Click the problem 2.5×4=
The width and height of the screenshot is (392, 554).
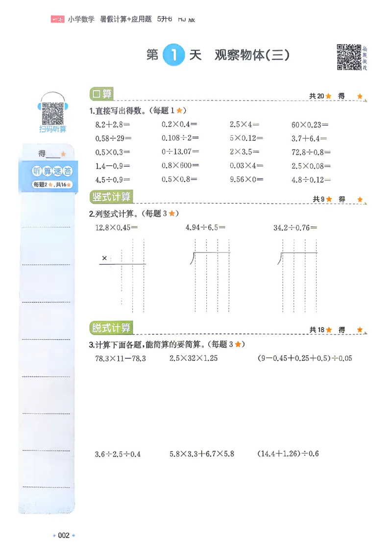click(245, 125)
